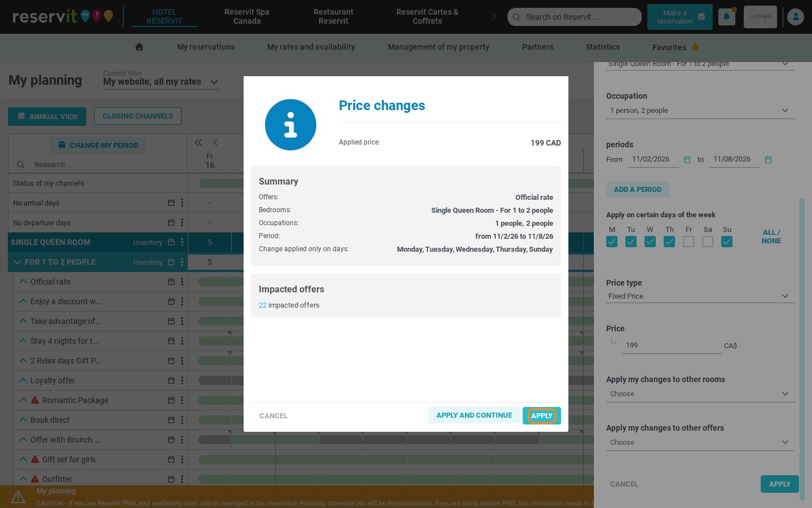Check the Saturday checkbox
812x508 pixels.
coord(708,242)
